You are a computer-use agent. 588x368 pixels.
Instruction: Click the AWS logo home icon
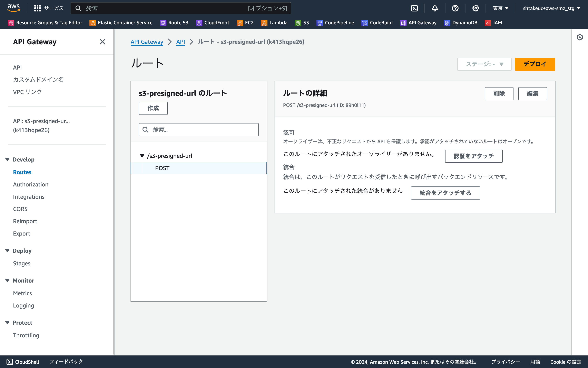pyautogui.click(x=14, y=8)
